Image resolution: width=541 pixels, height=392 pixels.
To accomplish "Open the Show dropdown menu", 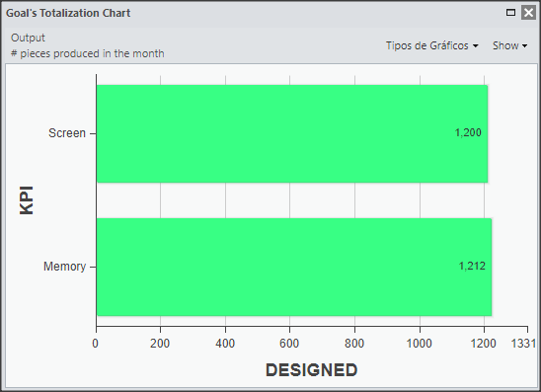I will pos(509,45).
